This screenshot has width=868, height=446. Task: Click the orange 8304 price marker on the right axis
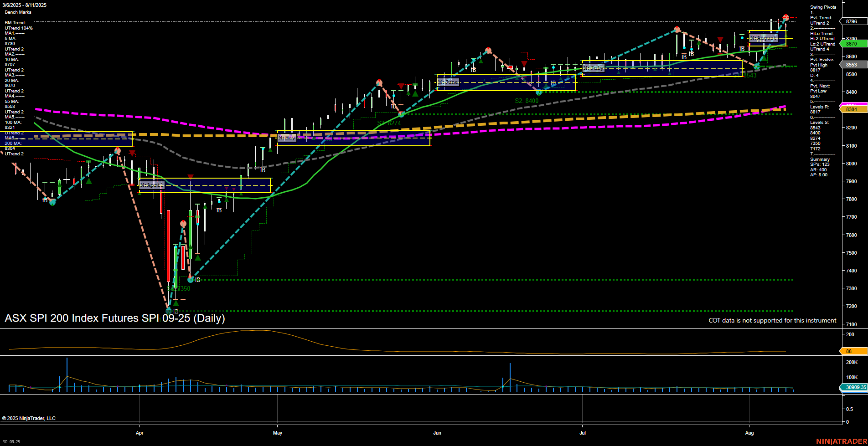pos(852,109)
